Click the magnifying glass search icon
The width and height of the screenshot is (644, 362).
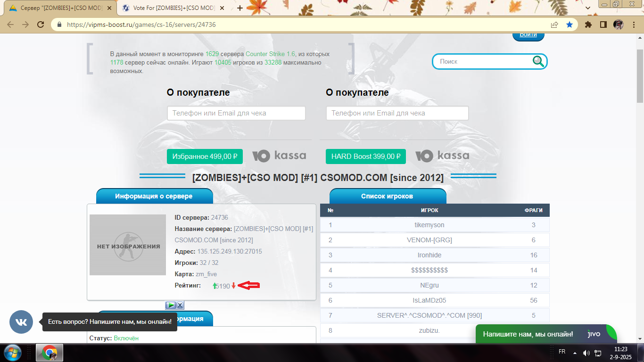[538, 61]
